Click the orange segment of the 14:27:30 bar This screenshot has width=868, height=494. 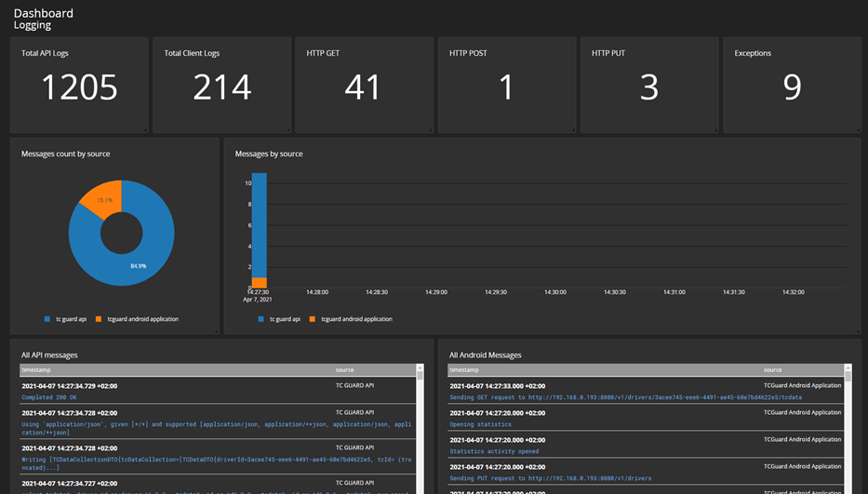(259, 283)
